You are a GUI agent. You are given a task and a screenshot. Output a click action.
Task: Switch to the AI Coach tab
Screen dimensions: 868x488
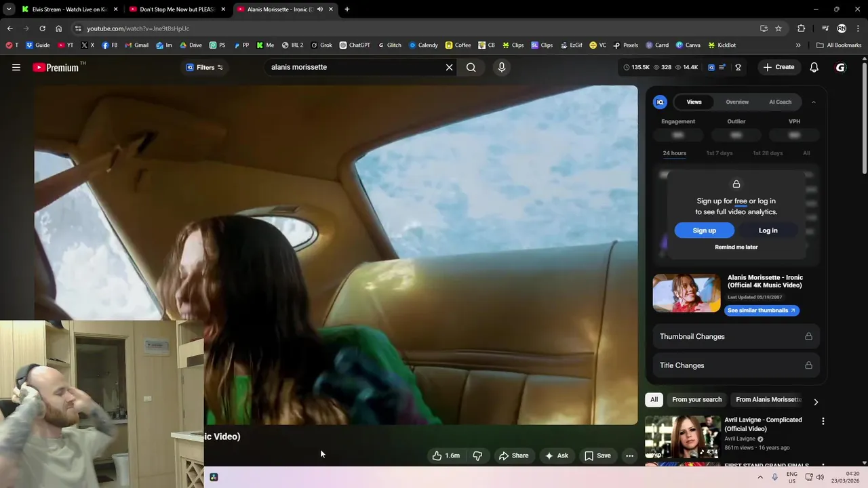[780, 102]
